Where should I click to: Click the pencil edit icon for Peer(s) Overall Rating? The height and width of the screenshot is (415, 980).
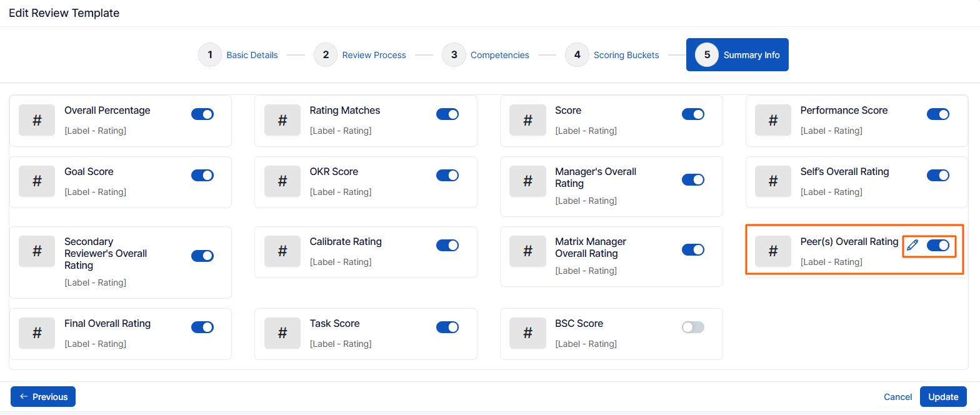coord(912,246)
